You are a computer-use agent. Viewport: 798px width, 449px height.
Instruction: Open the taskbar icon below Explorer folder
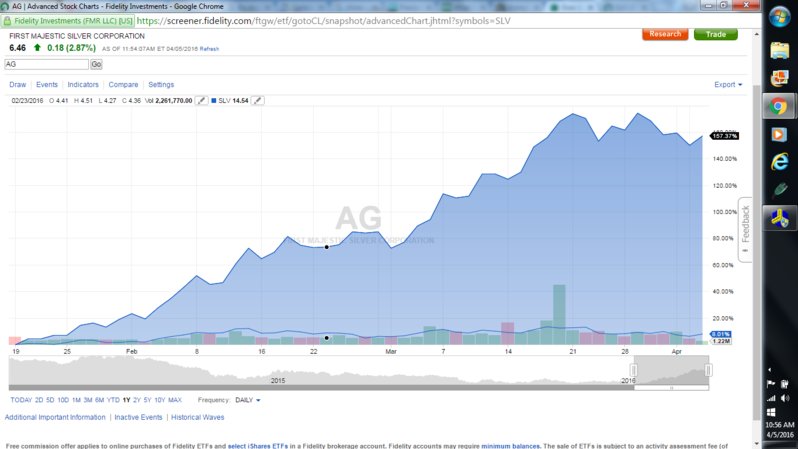[779, 78]
